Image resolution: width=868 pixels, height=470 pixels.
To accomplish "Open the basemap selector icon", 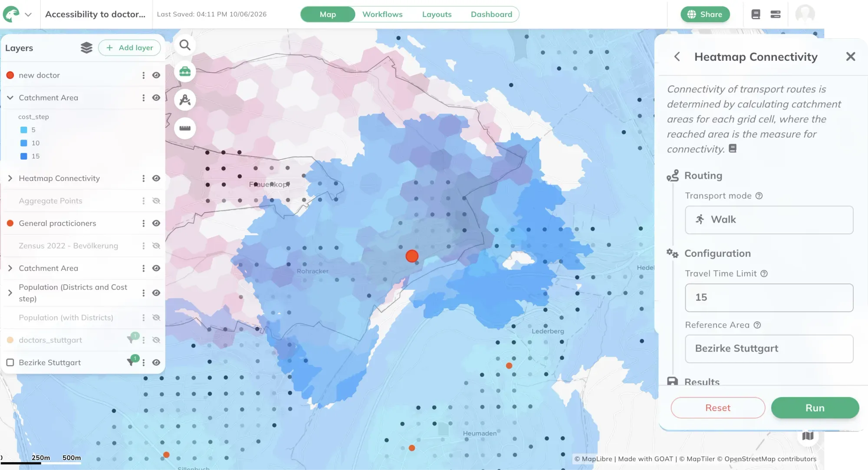I will [808, 436].
